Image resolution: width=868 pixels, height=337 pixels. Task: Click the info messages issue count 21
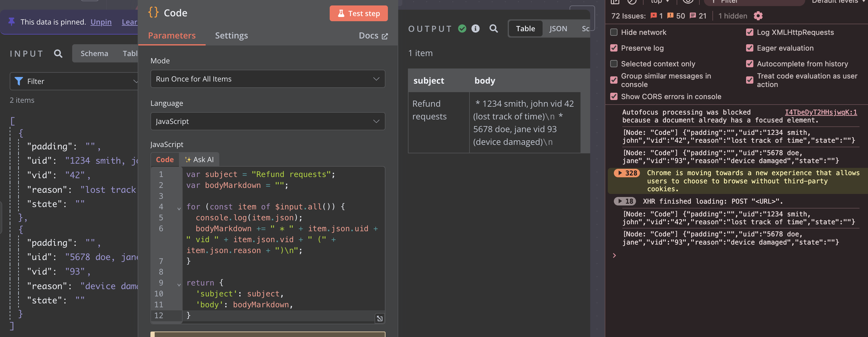click(x=698, y=16)
